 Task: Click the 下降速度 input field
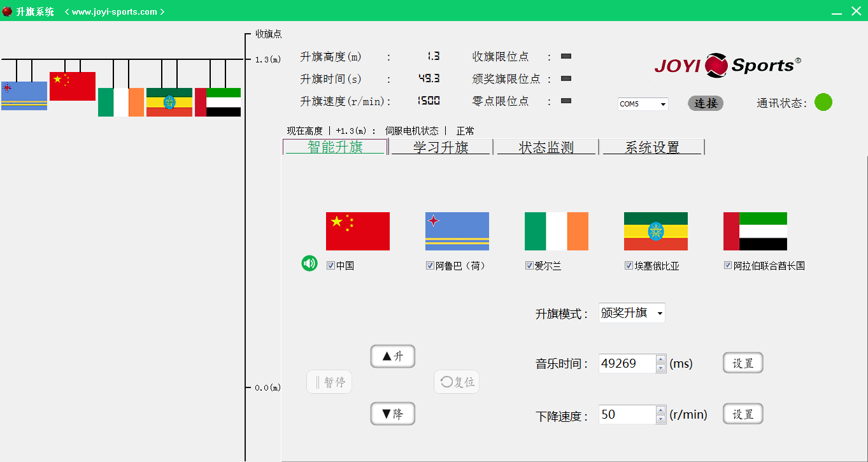point(627,415)
